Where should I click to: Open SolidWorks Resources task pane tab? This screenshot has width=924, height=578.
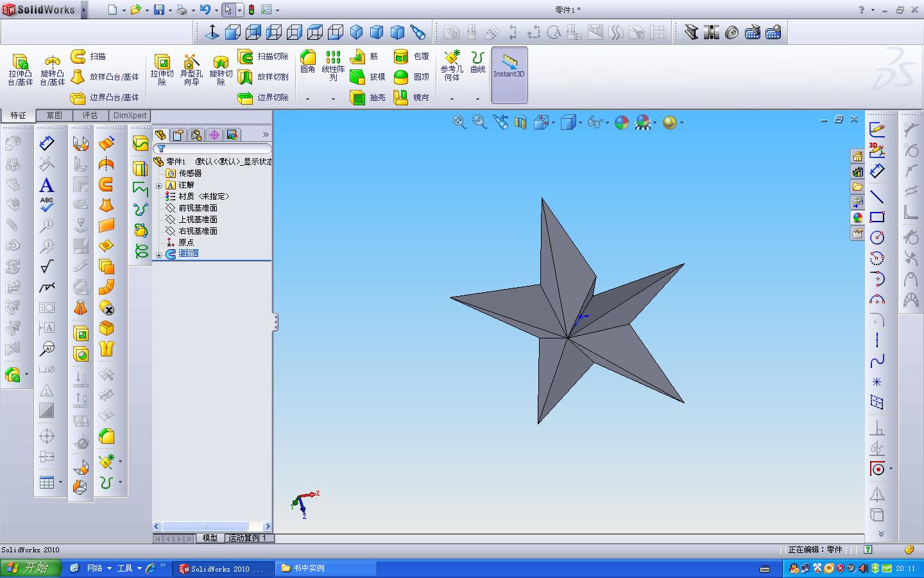pos(857,157)
